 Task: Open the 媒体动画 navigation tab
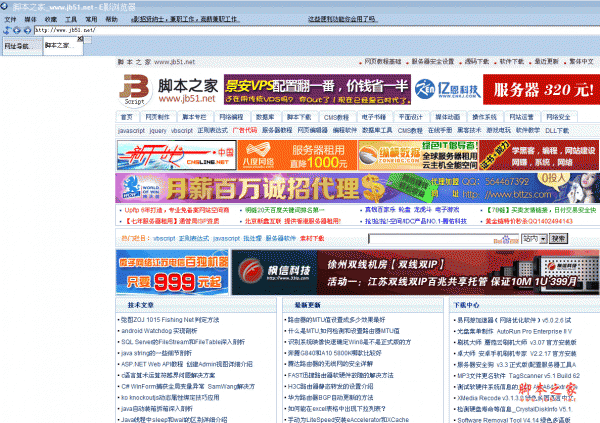click(x=447, y=117)
